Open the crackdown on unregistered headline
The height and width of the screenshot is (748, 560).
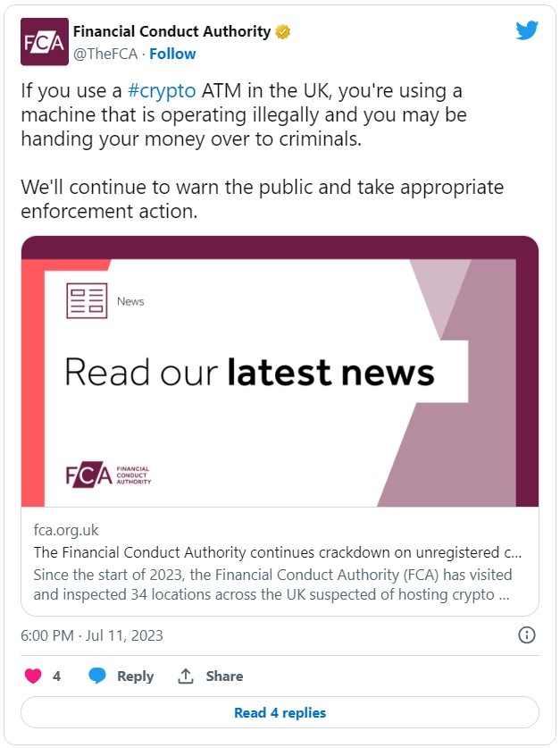277,552
